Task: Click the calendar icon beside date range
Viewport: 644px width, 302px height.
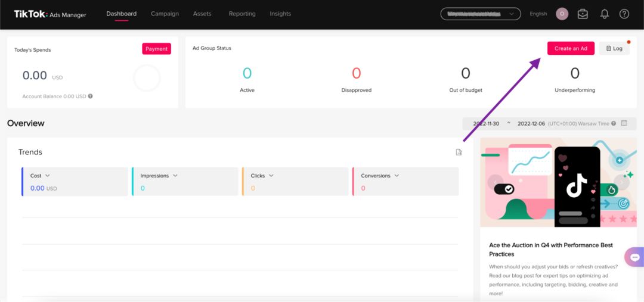Action: tap(624, 123)
